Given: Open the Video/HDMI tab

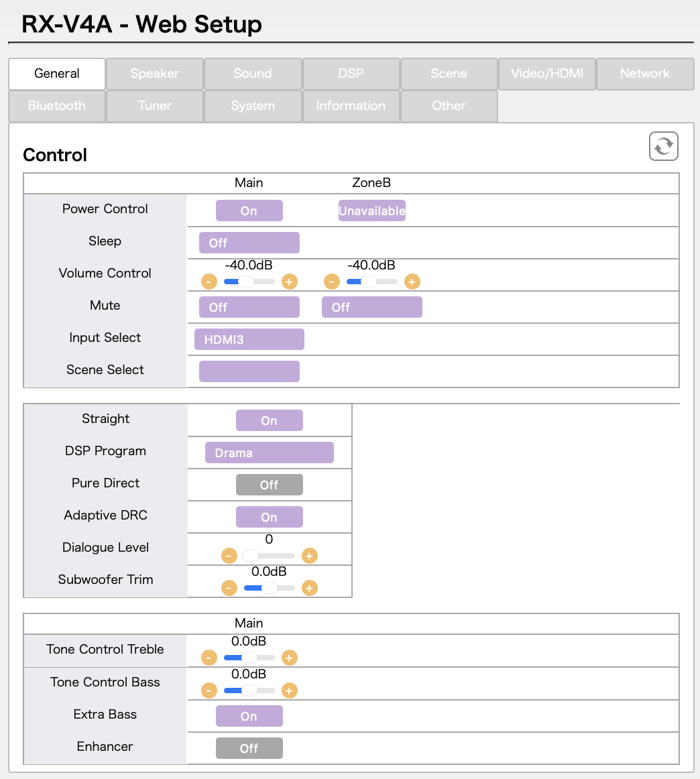Looking at the screenshot, I should pos(547,74).
